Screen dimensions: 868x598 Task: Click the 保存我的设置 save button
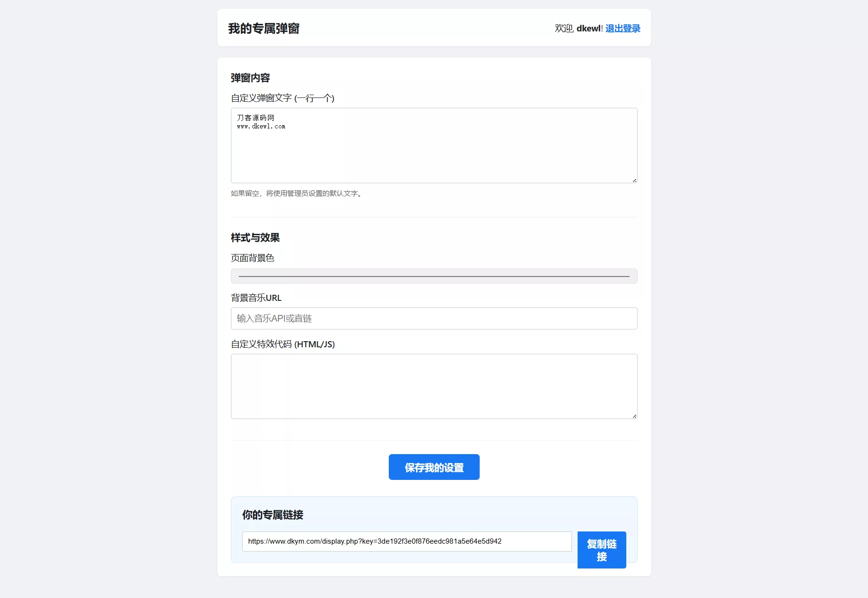434,467
